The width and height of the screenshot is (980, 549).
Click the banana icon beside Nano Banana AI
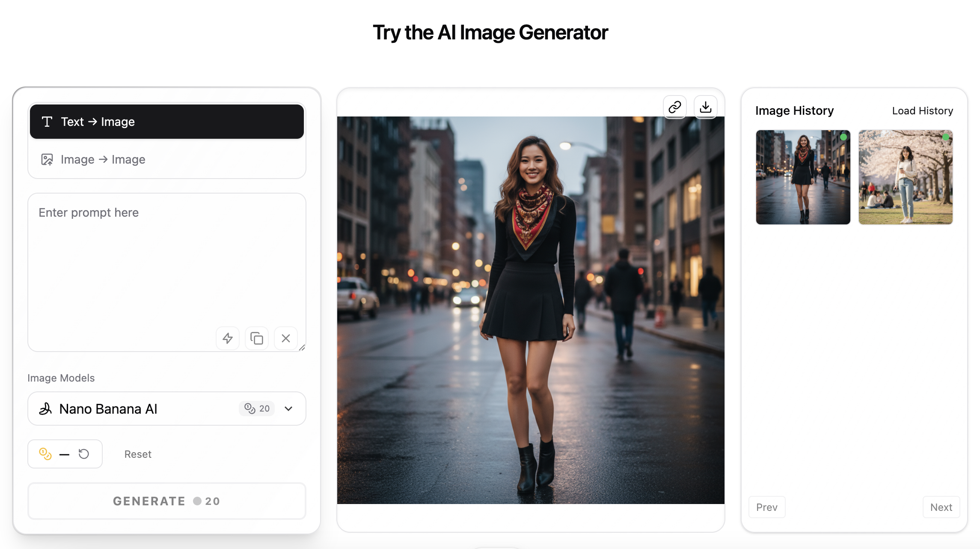click(45, 409)
